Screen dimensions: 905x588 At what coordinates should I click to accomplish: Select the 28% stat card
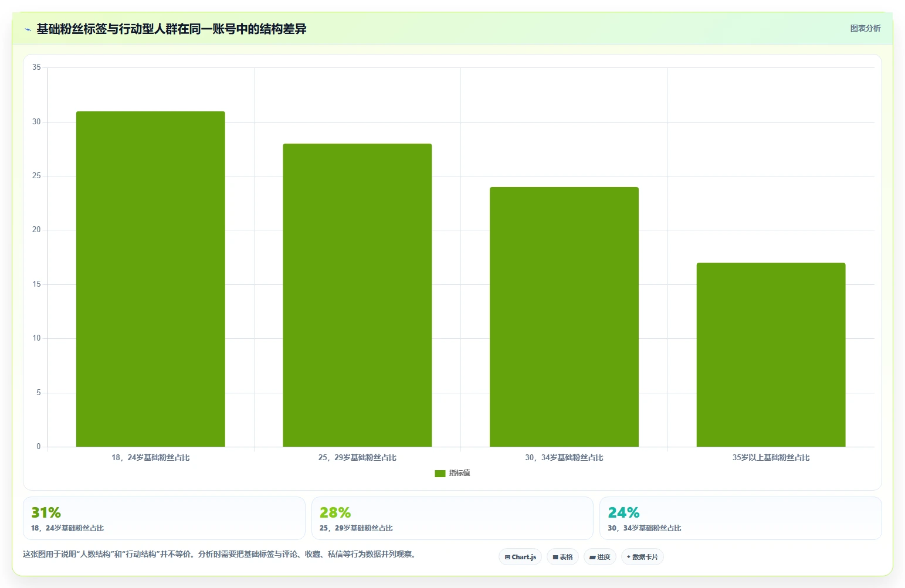coord(452,518)
